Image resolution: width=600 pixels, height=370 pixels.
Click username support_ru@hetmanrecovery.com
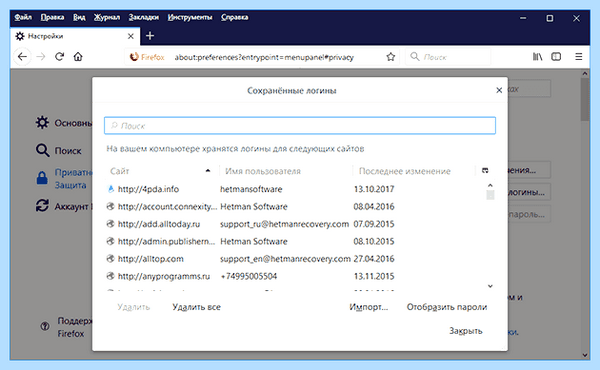tap(284, 224)
